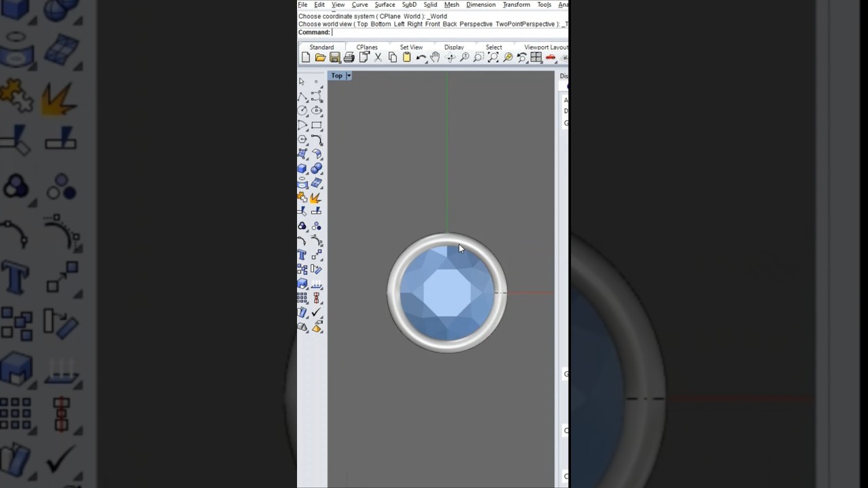
Task: Click the blue gem in viewport
Action: pos(447,293)
